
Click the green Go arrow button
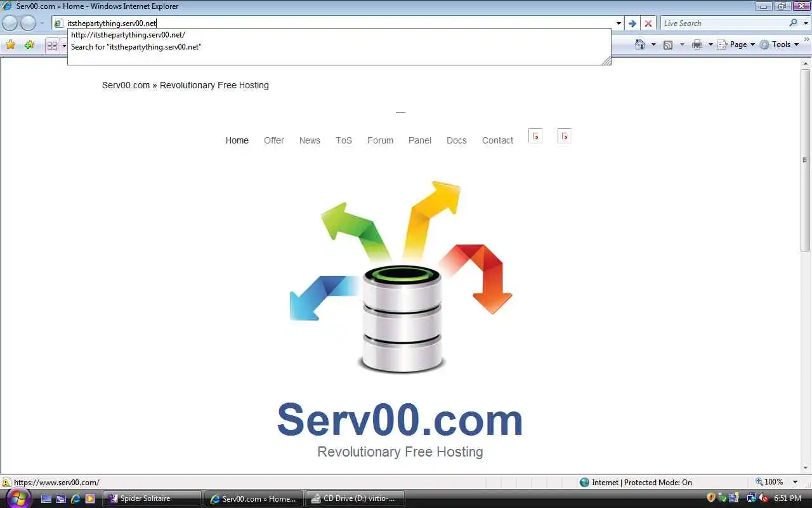pos(632,23)
